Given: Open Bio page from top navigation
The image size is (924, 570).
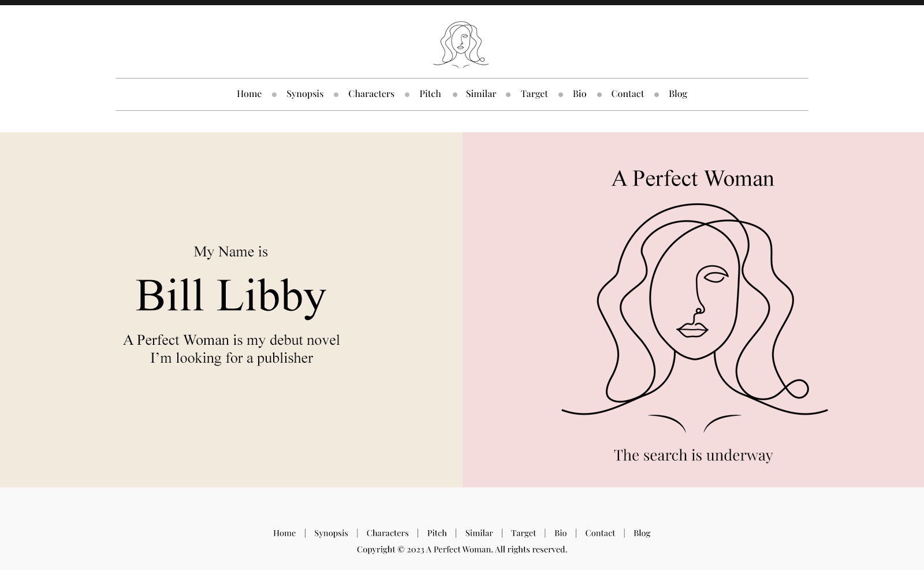Looking at the screenshot, I should point(579,94).
